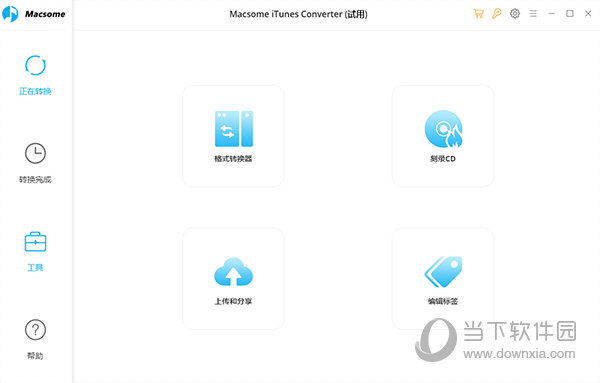Screen dimensions: 600x383
Task: Close the Macsome iTunes Converter window
Action: click(x=588, y=14)
